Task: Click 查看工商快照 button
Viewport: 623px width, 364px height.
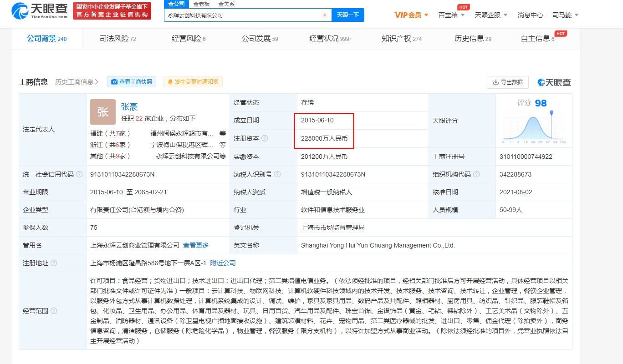Action: pos(132,82)
